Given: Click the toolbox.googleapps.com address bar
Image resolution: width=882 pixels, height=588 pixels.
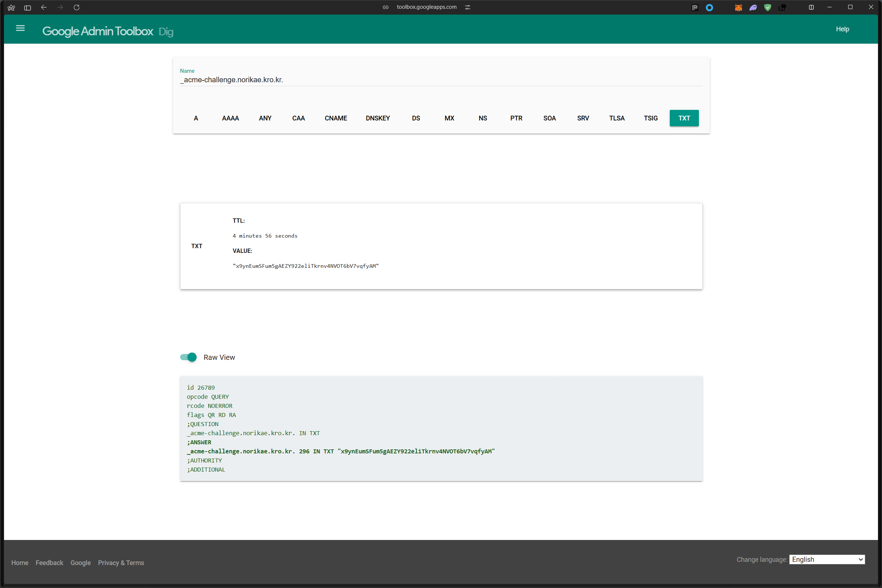Looking at the screenshot, I should click(427, 7).
